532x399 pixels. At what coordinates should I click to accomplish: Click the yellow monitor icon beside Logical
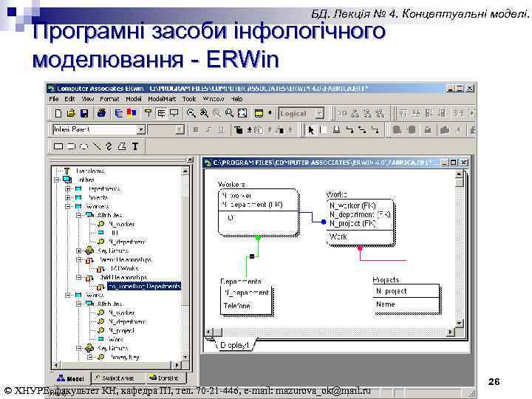click(259, 113)
